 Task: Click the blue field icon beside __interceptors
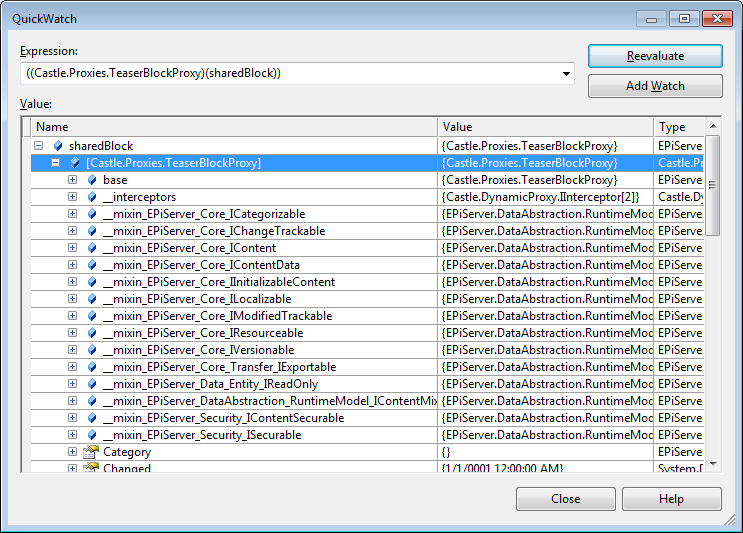click(92, 197)
